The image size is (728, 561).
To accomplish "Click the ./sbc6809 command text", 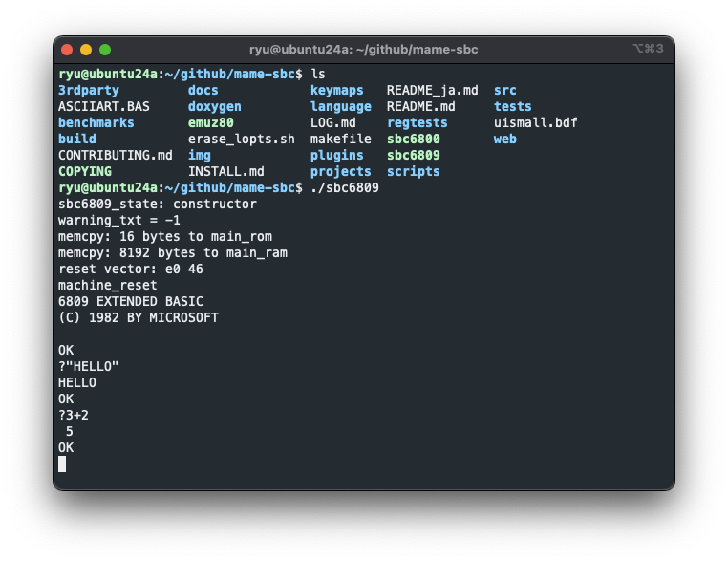I will pos(345,187).
